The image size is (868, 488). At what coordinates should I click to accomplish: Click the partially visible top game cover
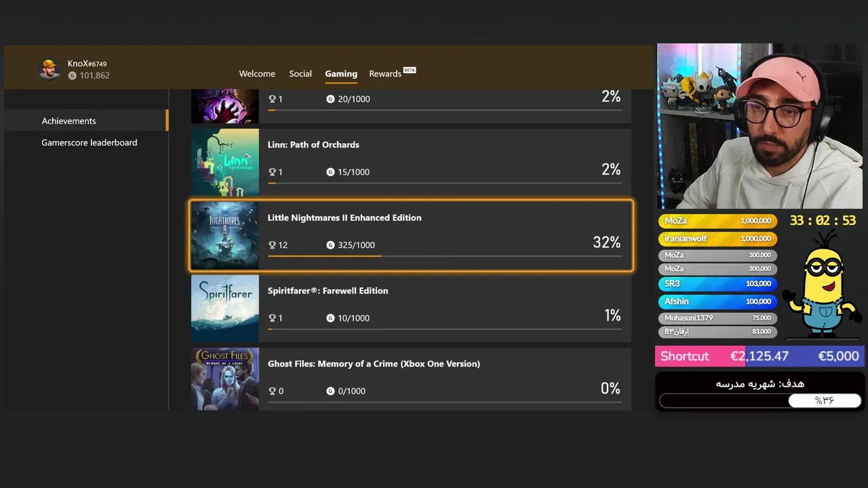(x=225, y=106)
